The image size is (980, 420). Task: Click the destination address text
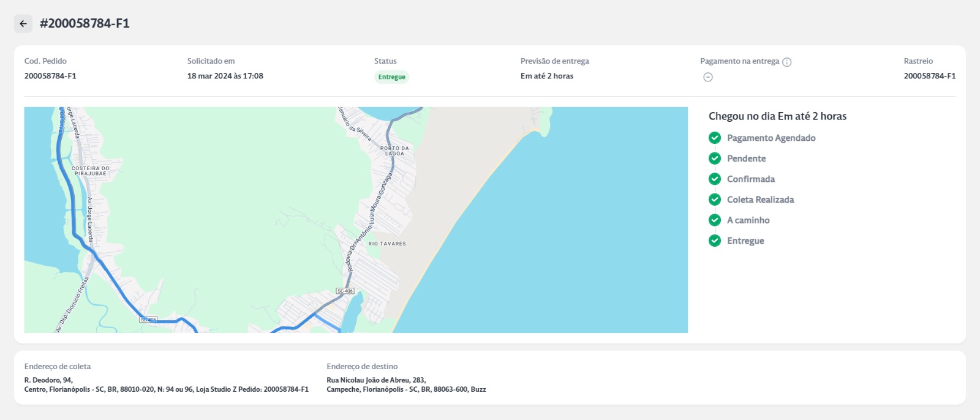point(406,384)
